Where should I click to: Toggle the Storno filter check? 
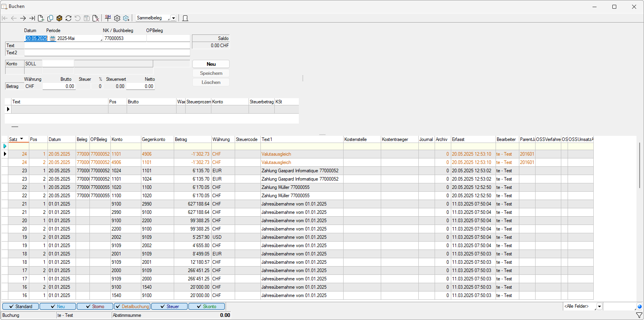(x=95, y=307)
